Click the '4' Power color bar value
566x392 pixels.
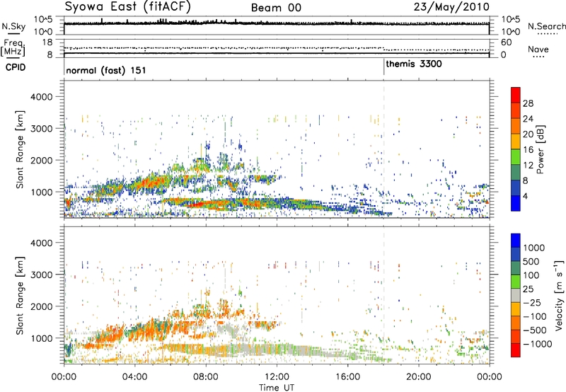(x=526, y=196)
